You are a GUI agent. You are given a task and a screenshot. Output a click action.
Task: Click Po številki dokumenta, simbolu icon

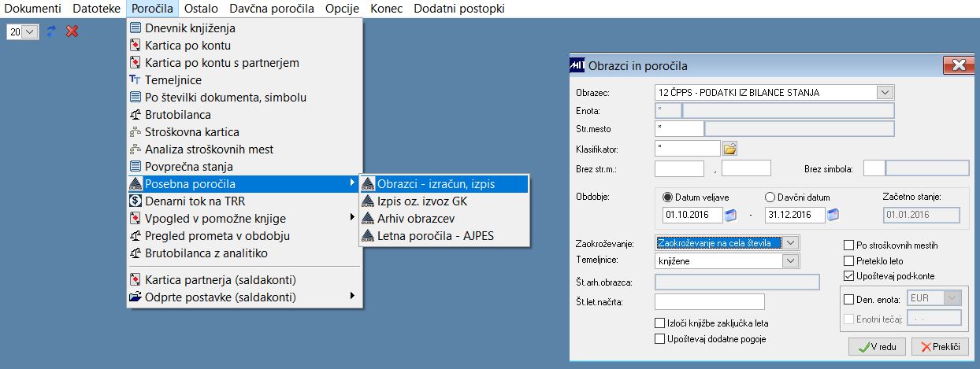[135, 98]
